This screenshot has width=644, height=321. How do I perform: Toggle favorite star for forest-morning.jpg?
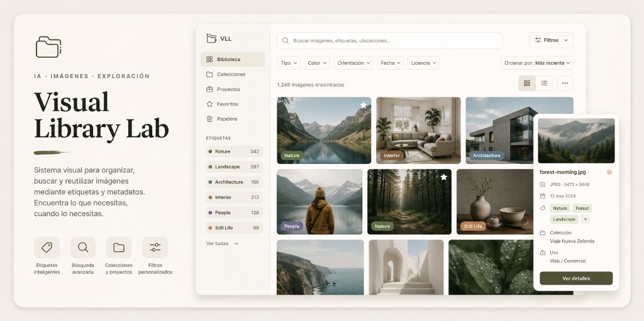tap(609, 172)
